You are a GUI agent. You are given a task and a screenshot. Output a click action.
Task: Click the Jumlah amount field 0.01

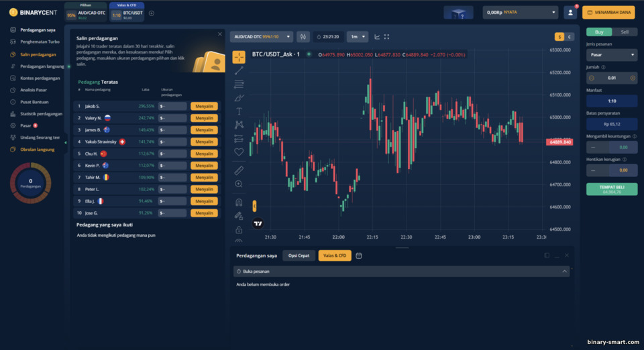coord(612,78)
